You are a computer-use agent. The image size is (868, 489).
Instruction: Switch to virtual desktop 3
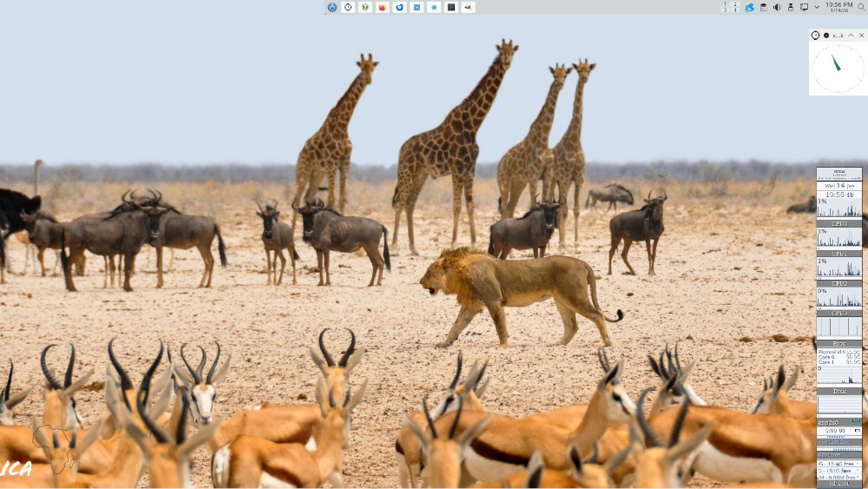click(726, 10)
